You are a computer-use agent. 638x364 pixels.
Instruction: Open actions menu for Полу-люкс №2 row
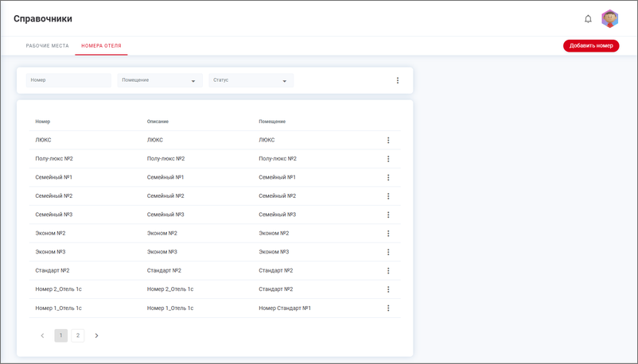tap(388, 159)
